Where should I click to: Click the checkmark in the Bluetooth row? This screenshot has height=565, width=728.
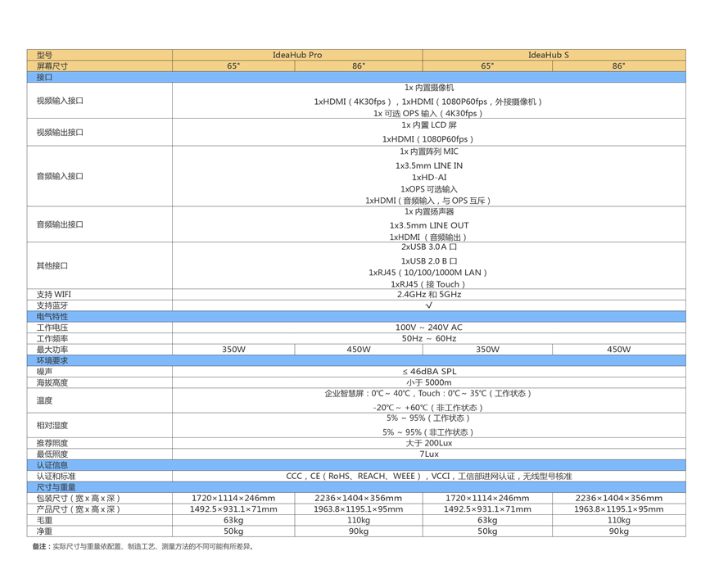(429, 305)
